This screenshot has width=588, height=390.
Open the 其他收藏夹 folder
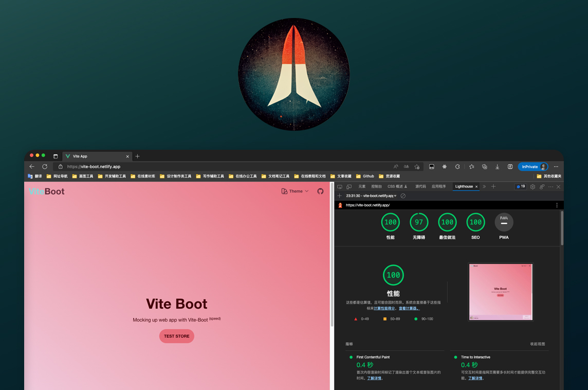(549, 176)
